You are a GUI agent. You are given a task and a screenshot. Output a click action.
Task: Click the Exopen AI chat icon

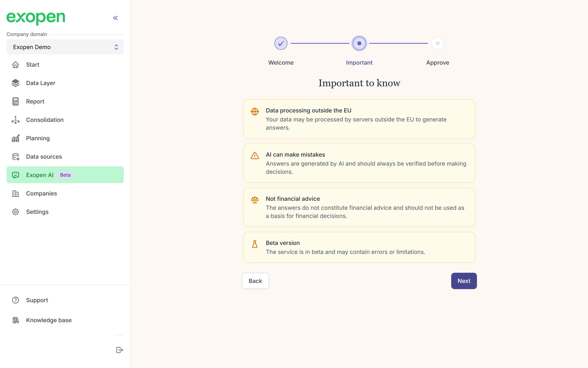pyautogui.click(x=16, y=175)
